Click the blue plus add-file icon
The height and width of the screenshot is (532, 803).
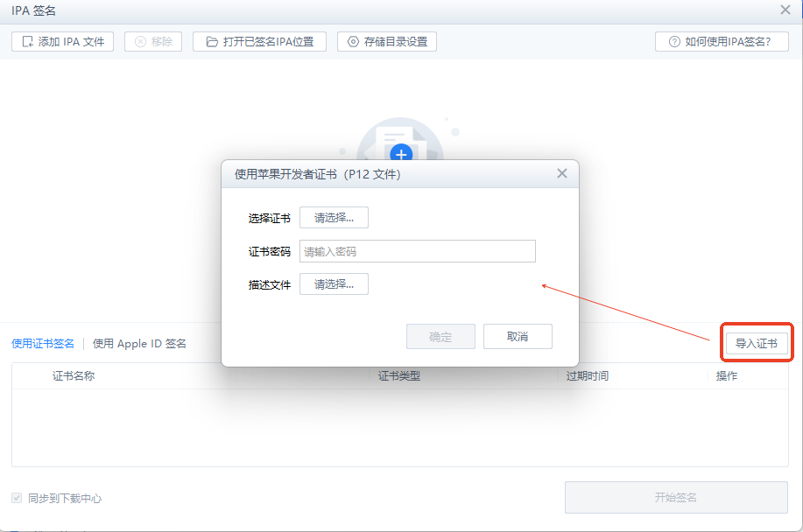pos(401,153)
